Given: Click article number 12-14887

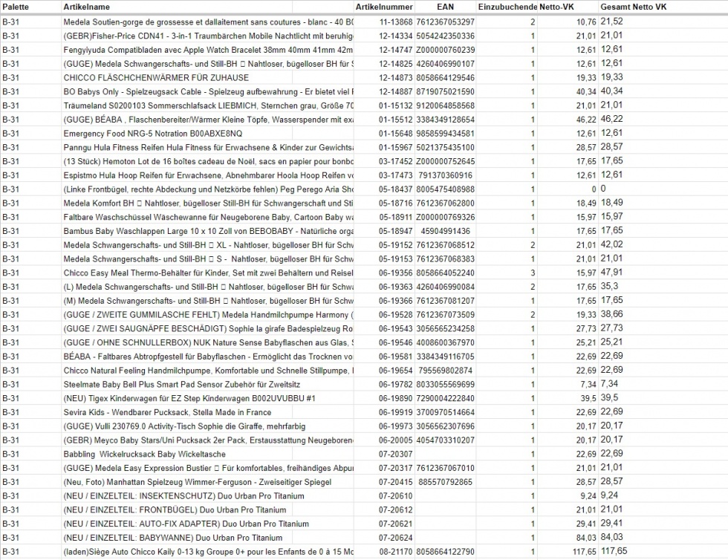Looking at the screenshot, I should click(x=395, y=91).
